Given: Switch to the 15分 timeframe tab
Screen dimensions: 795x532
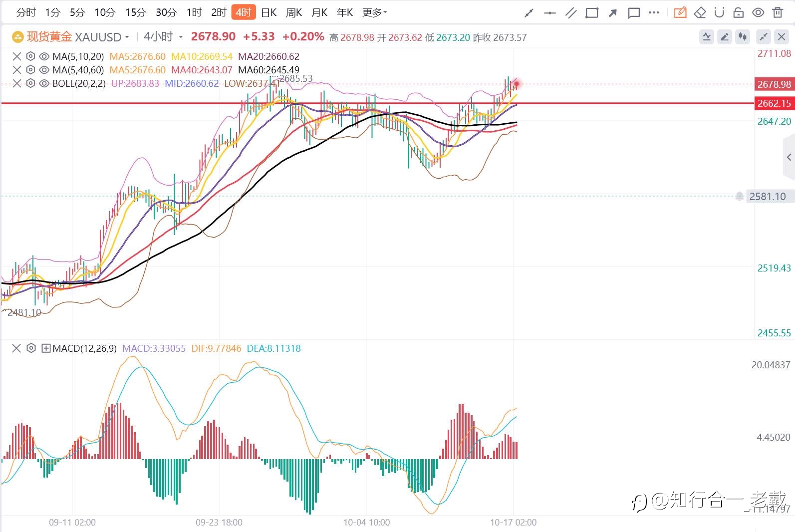Looking at the screenshot, I should coord(135,12).
